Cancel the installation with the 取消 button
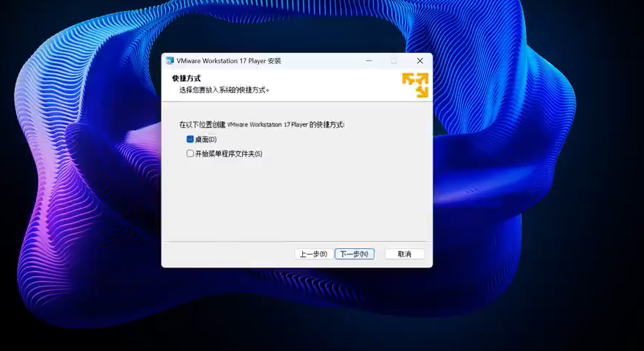Image resolution: width=644 pixels, height=351 pixels. point(405,254)
